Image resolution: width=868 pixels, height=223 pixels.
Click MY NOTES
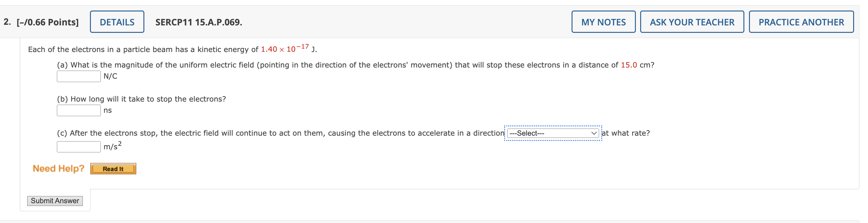point(603,21)
